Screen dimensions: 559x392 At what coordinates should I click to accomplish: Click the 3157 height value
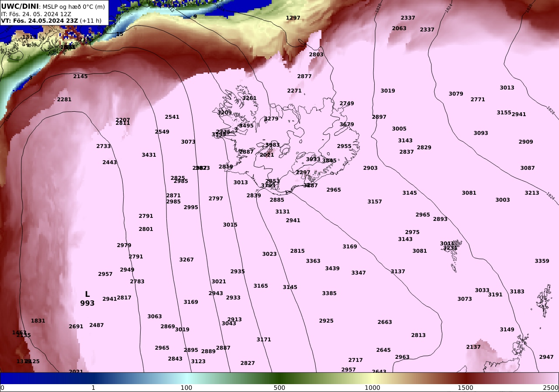[375, 202]
